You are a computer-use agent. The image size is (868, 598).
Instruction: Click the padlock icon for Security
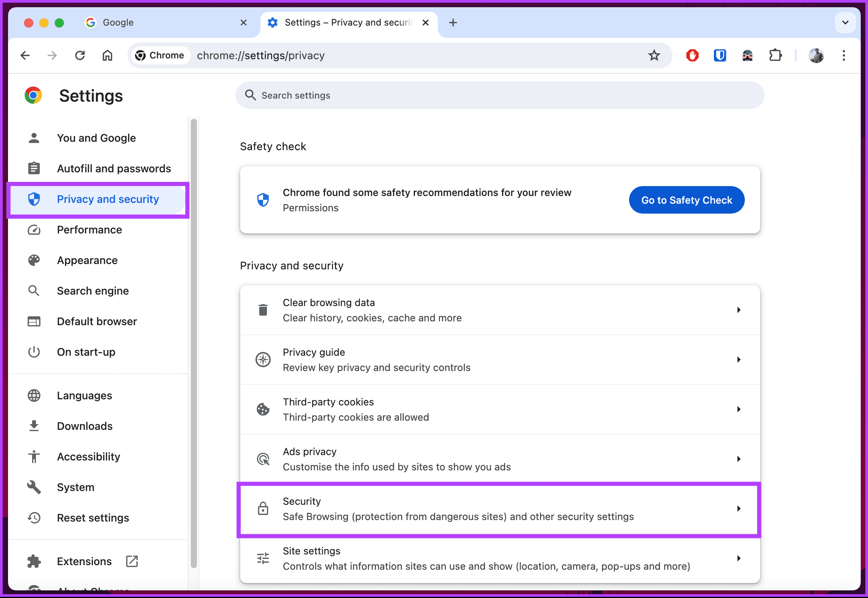[263, 509]
